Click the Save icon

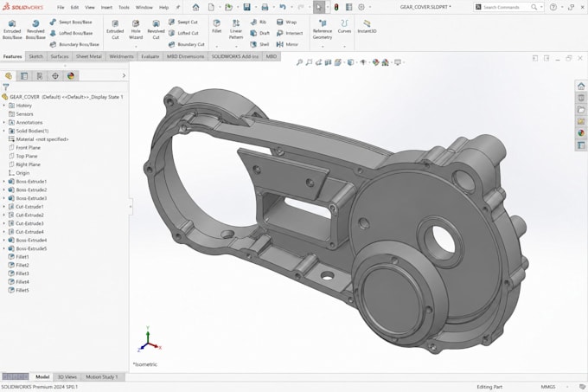point(246,7)
